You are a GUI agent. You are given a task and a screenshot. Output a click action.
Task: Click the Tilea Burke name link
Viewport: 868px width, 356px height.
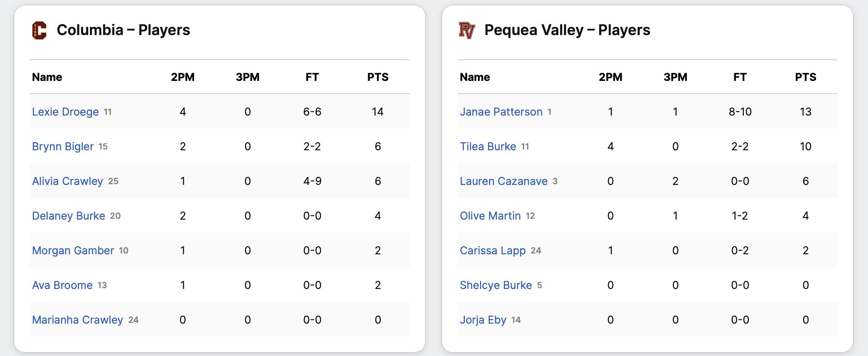click(488, 146)
